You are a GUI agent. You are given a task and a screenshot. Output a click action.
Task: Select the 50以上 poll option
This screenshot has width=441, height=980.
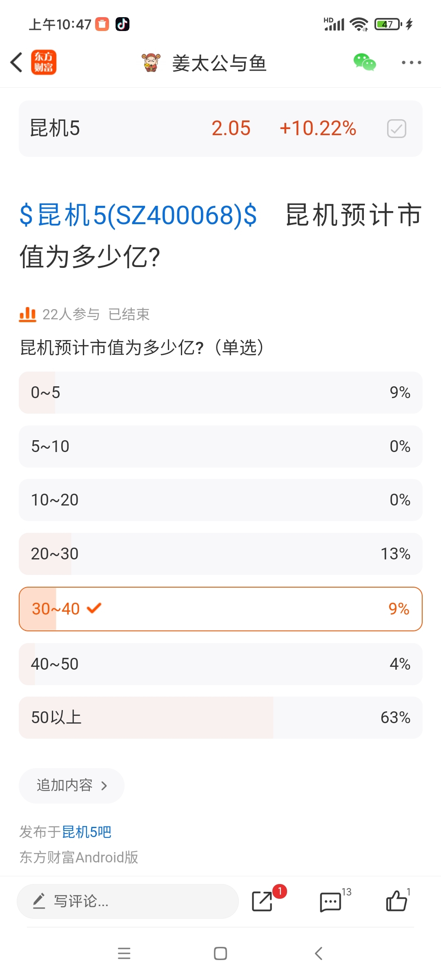(x=220, y=717)
